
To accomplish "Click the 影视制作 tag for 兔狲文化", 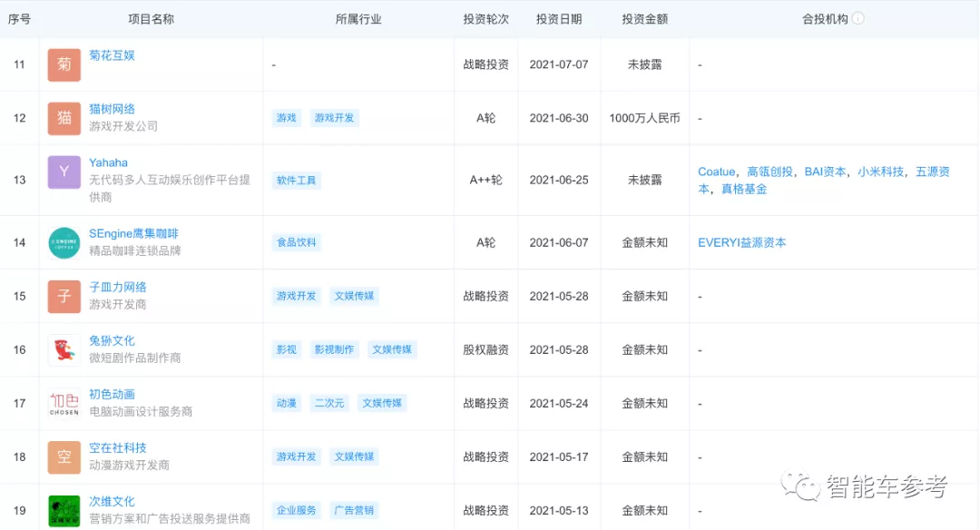I will pyautogui.click(x=334, y=349).
